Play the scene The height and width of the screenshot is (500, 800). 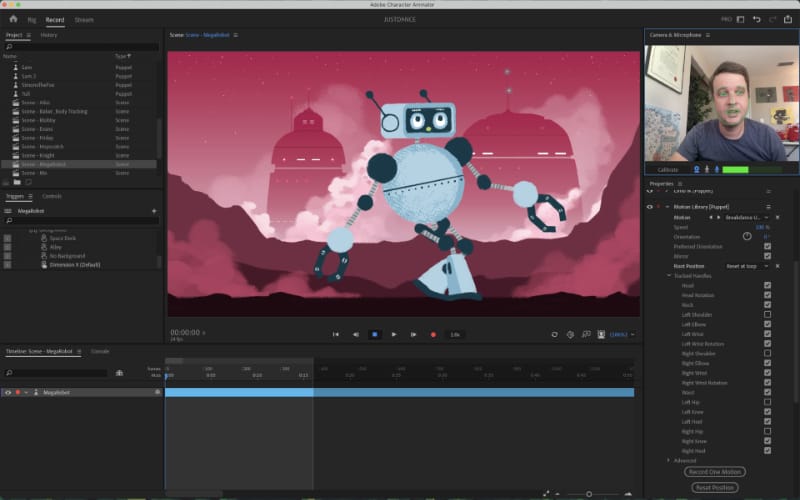coord(394,335)
